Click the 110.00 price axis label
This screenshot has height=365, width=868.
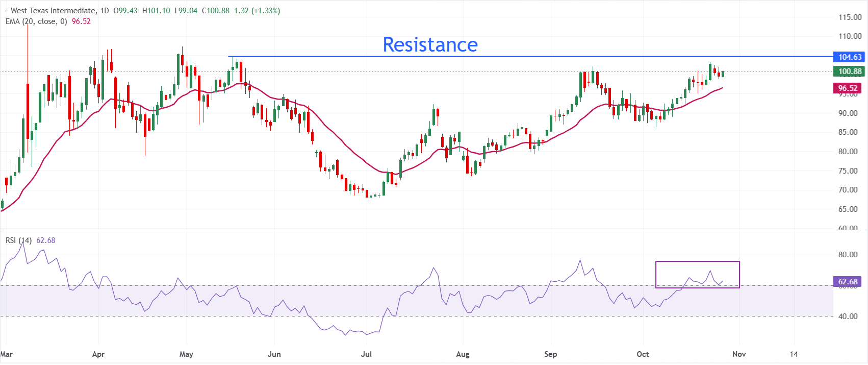[x=850, y=36]
